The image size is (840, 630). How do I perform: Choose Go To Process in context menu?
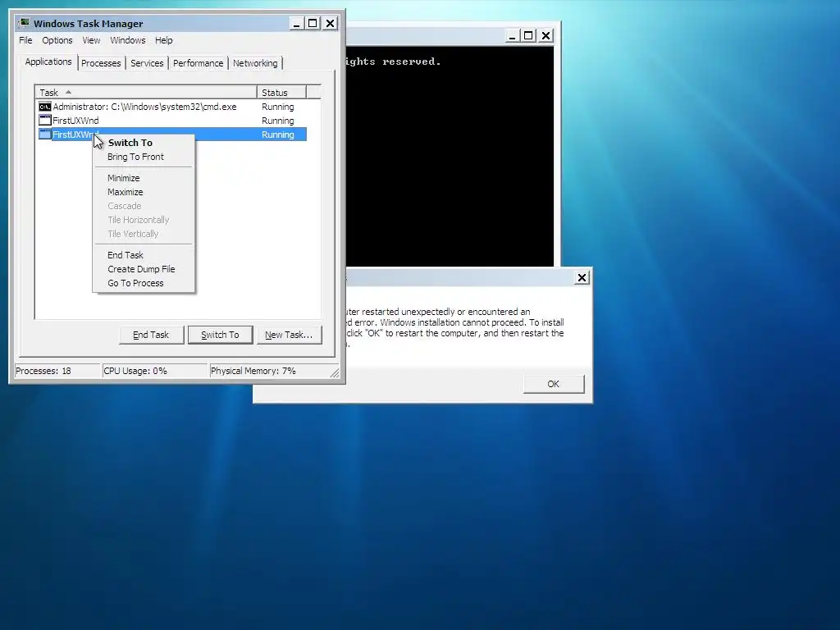click(x=144, y=283)
